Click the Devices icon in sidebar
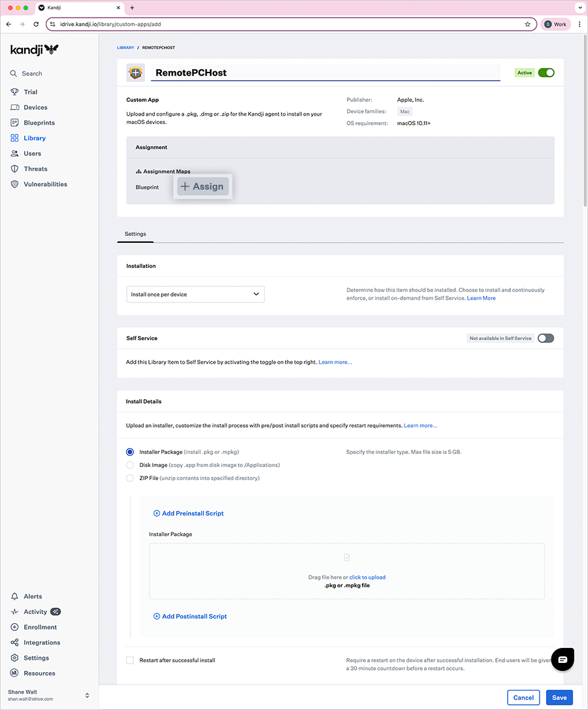 point(14,107)
